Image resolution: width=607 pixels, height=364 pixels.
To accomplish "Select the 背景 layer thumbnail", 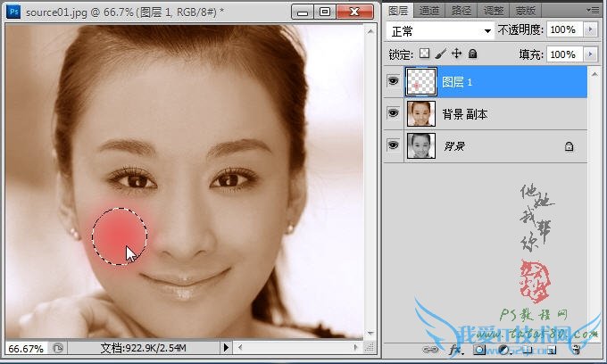I will [x=420, y=145].
